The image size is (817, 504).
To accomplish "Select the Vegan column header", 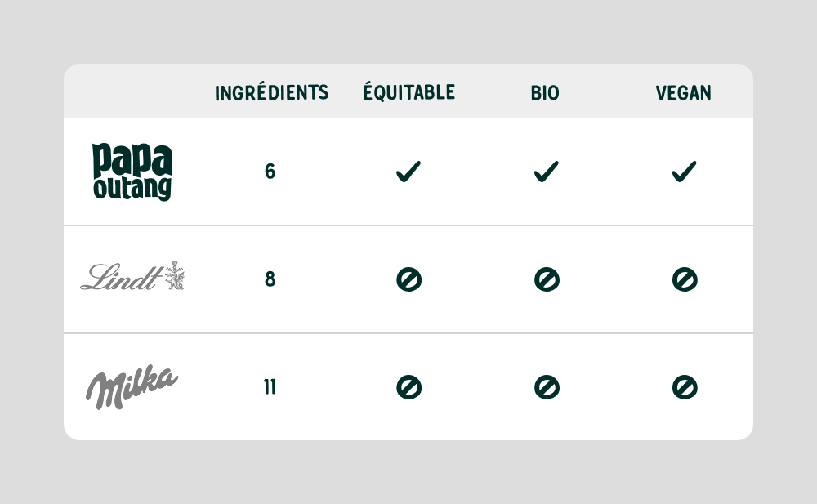I will (683, 93).
